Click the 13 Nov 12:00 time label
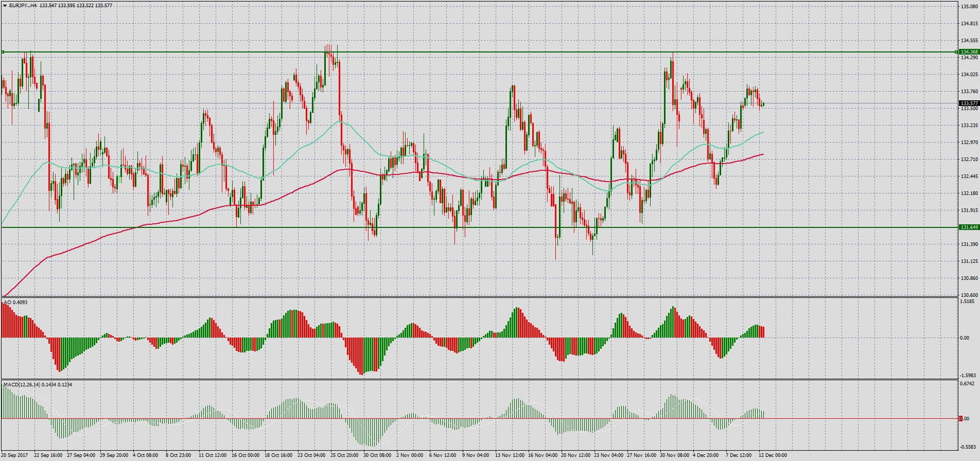Image resolution: width=980 pixels, height=461 pixels. pyautogui.click(x=510, y=455)
